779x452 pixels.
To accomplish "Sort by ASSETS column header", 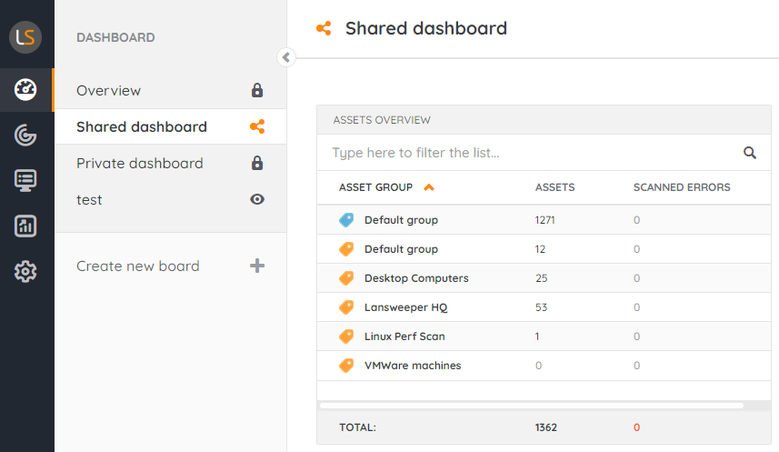I will coord(555,187).
